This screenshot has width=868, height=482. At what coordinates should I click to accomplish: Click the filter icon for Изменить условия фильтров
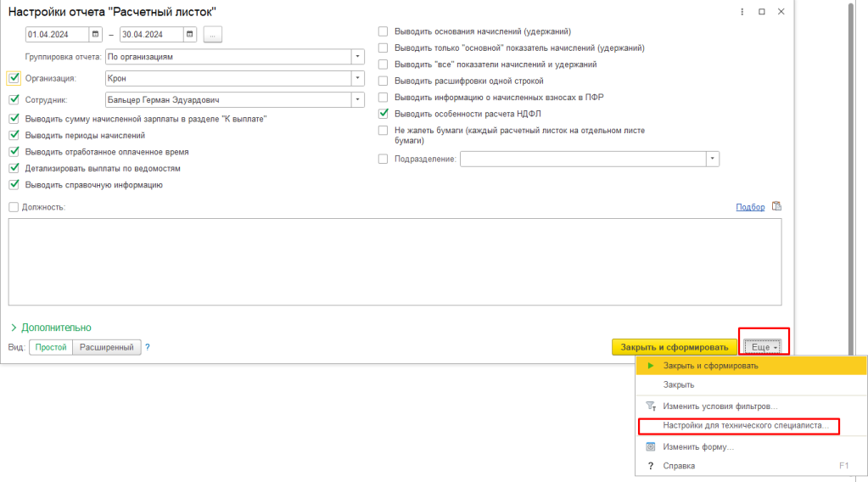click(651, 406)
